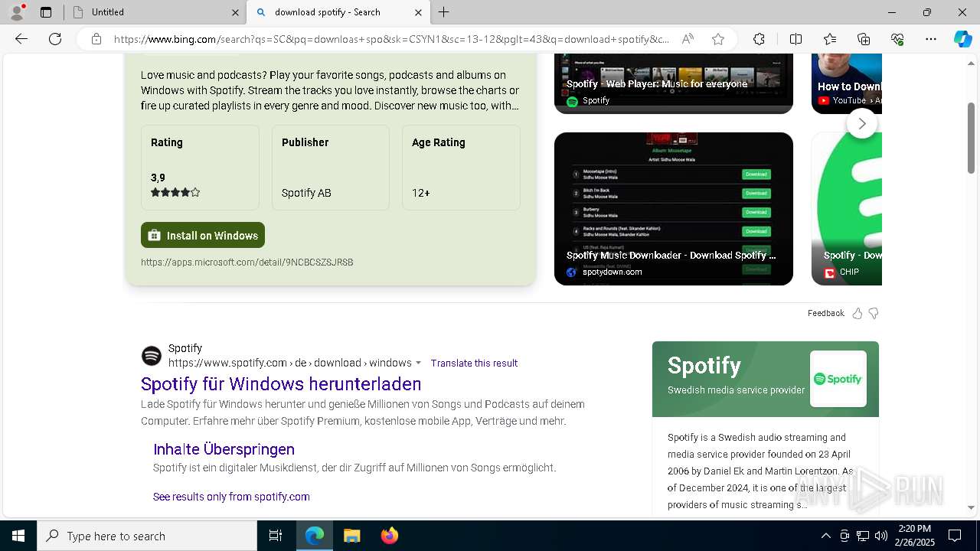Close the download spotify search tab
This screenshot has height=551, width=980.
pyautogui.click(x=418, y=12)
